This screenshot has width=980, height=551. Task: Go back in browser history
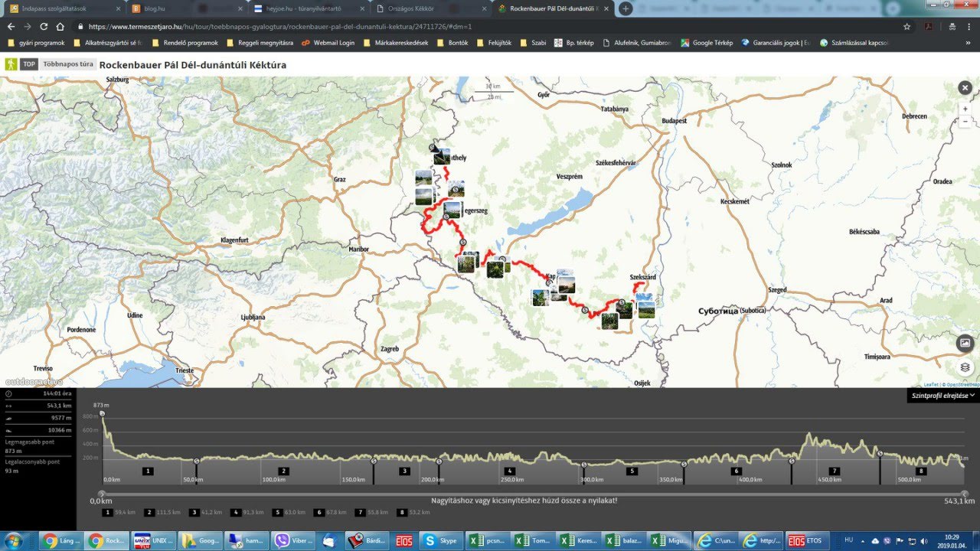(x=11, y=26)
